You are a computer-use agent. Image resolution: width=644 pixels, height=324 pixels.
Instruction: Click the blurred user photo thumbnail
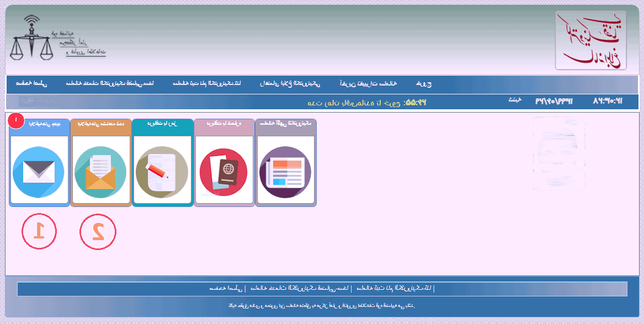pyautogui.click(x=558, y=153)
